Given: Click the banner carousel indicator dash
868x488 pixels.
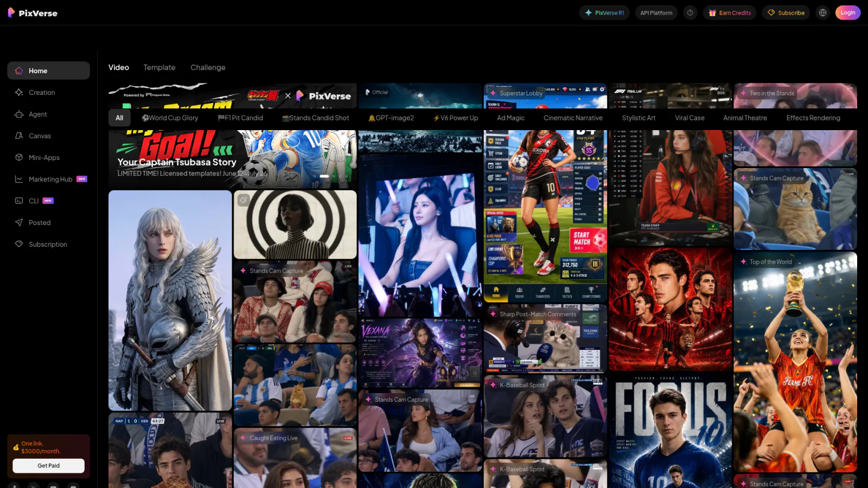Looking at the screenshot, I should [324, 176].
